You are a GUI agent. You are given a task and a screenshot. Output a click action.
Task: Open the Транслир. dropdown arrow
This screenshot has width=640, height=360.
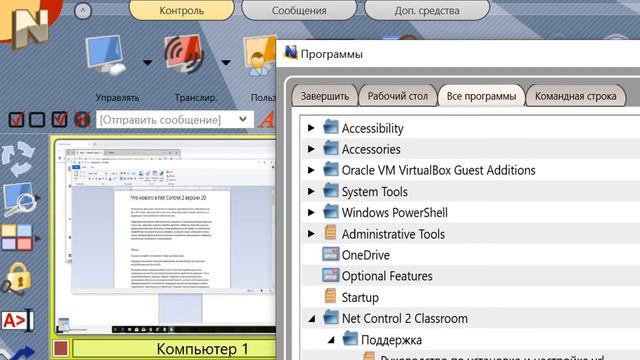226,62
